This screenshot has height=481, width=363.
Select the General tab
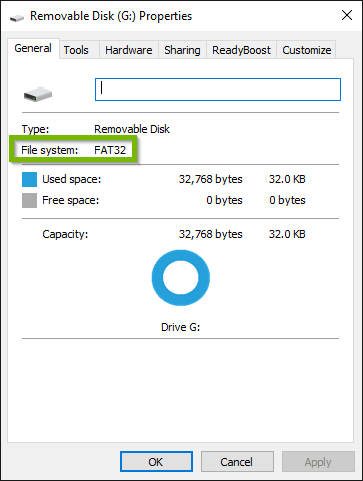pos(33,48)
